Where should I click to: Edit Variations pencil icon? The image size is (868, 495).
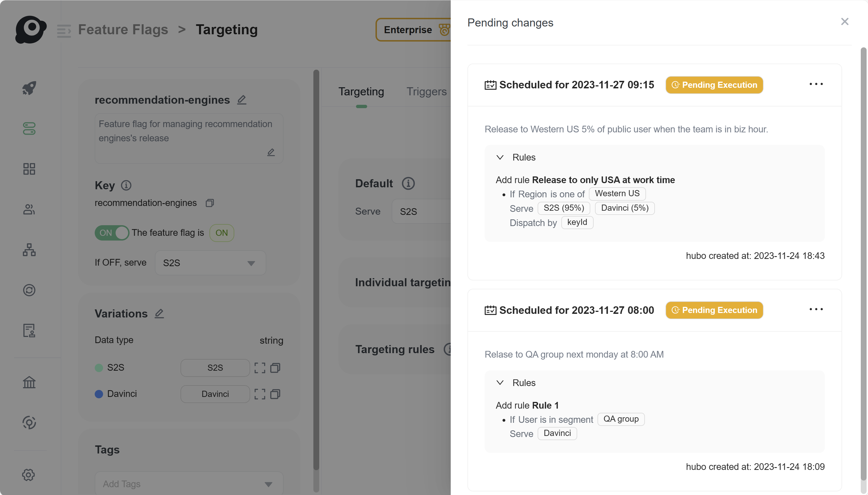tap(159, 313)
